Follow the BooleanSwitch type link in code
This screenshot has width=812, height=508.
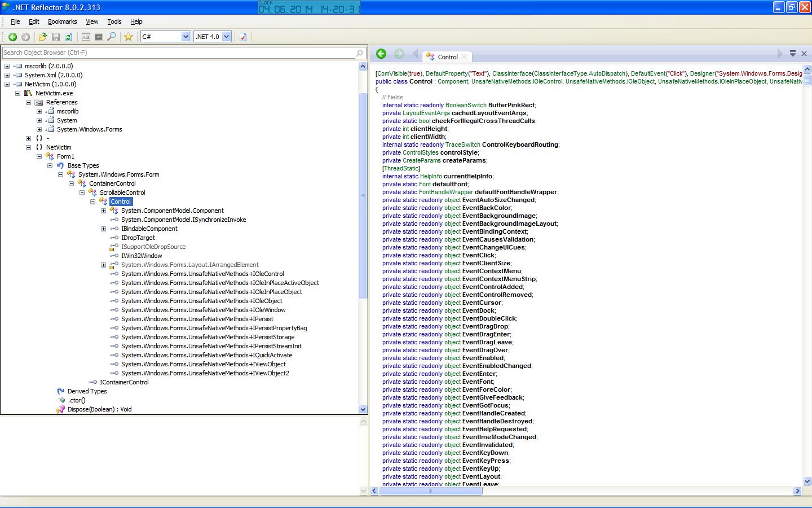click(x=466, y=105)
